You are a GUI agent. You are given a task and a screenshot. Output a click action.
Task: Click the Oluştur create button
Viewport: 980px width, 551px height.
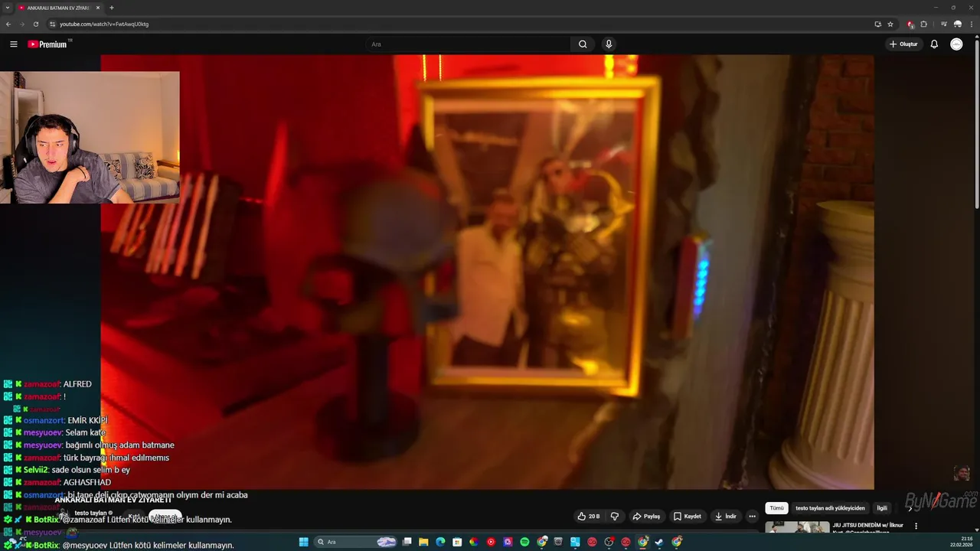point(903,44)
